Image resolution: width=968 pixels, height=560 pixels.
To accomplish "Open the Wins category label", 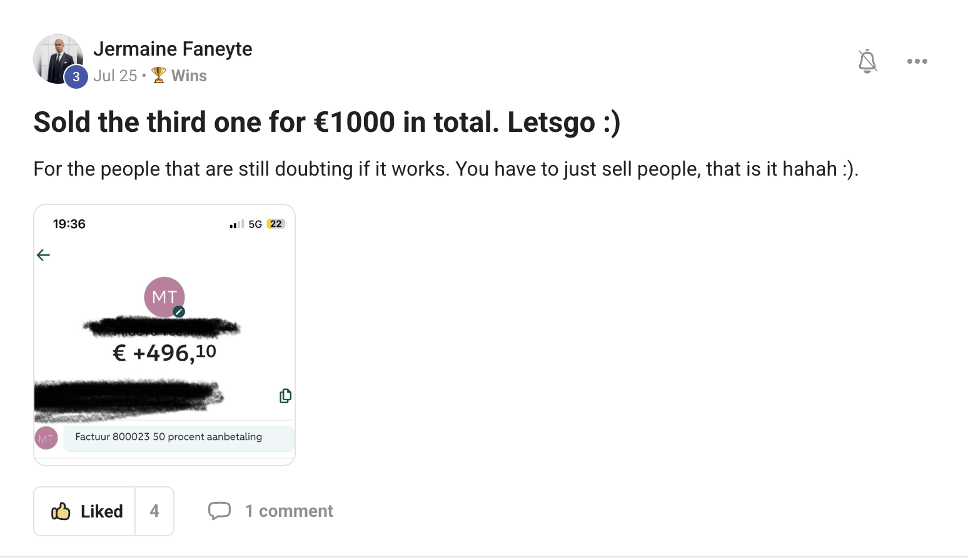I will [189, 75].
